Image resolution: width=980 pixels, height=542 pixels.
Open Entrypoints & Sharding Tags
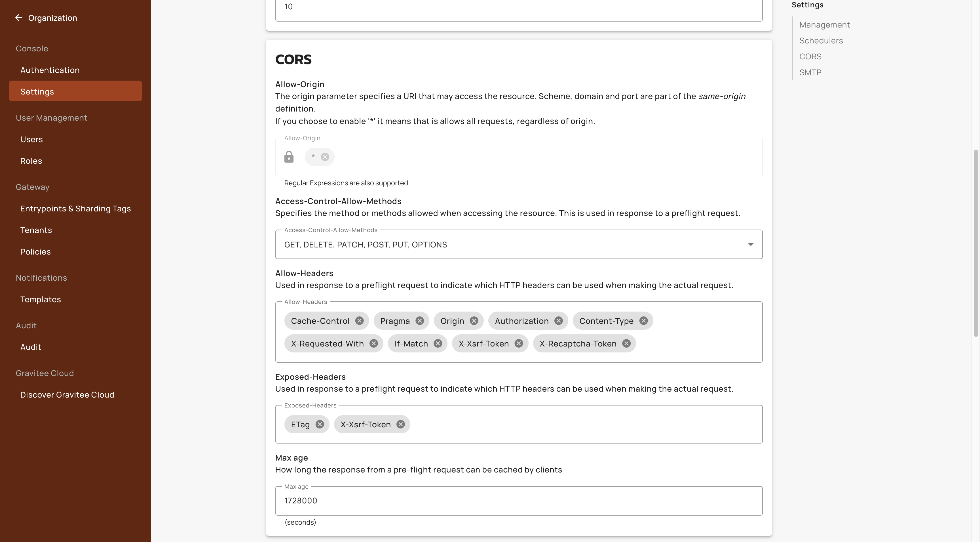pyautogui.click(x=75, y=209)
